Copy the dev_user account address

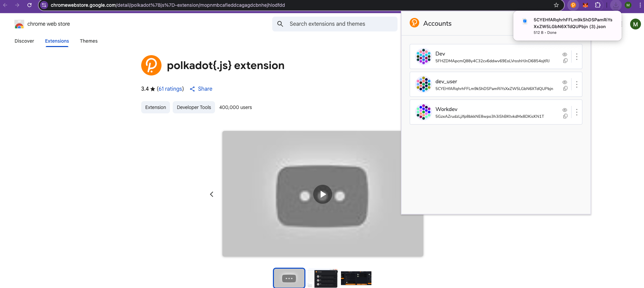(565, 89)
